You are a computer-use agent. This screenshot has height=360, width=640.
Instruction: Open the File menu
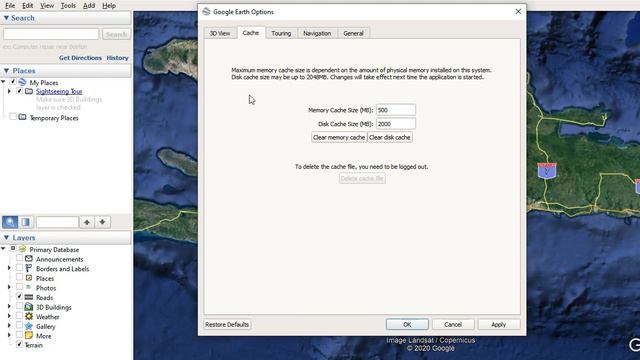(x=10, y=6)
